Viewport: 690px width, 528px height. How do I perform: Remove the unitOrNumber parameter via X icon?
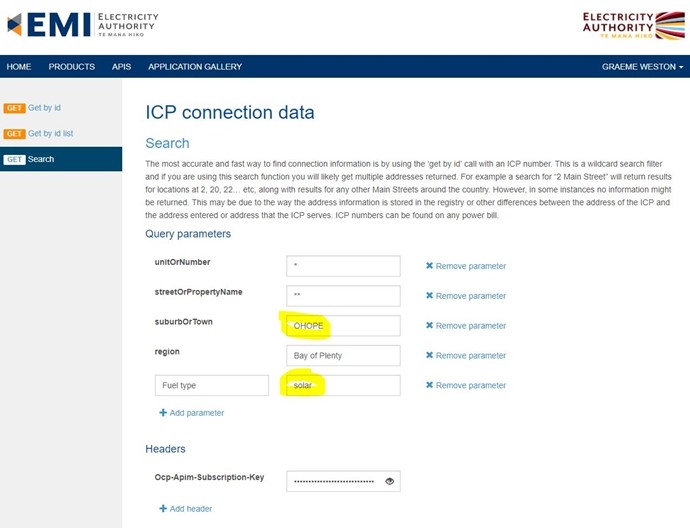tap(429, 266)
